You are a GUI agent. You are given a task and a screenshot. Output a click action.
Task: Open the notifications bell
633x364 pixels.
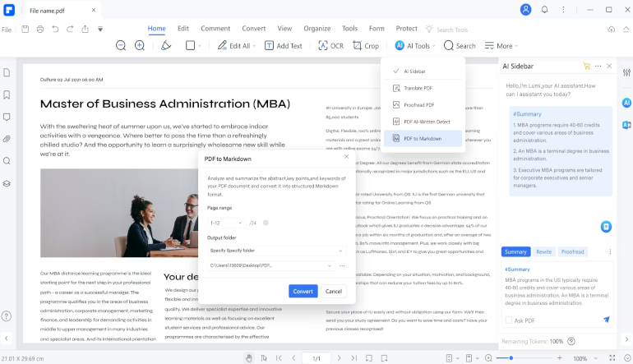tap(544, 10)
